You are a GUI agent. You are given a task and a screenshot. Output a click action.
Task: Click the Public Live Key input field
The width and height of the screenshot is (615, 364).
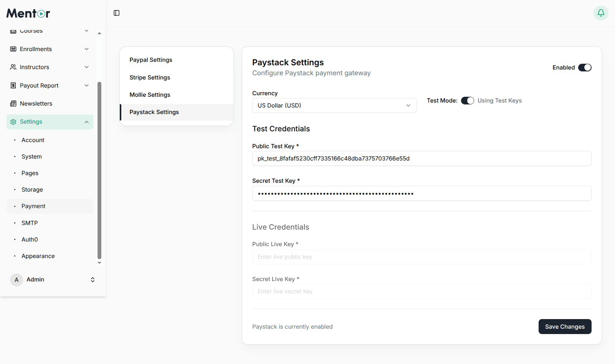422,256
